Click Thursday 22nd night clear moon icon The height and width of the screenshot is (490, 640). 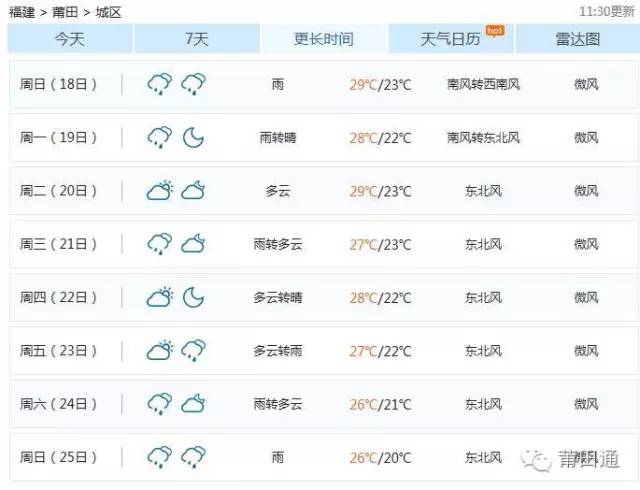pyautogui.click(x=193, y=297)
